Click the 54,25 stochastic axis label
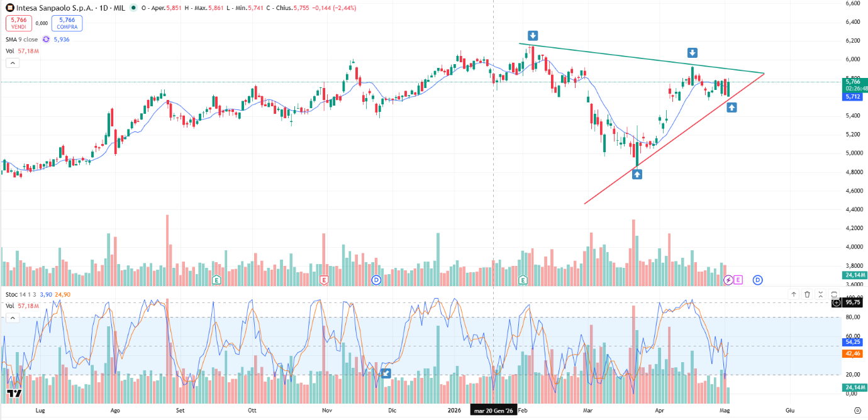The width and height of the screenshot is (868, 420). pyautogui.click(x=853, y=342)
